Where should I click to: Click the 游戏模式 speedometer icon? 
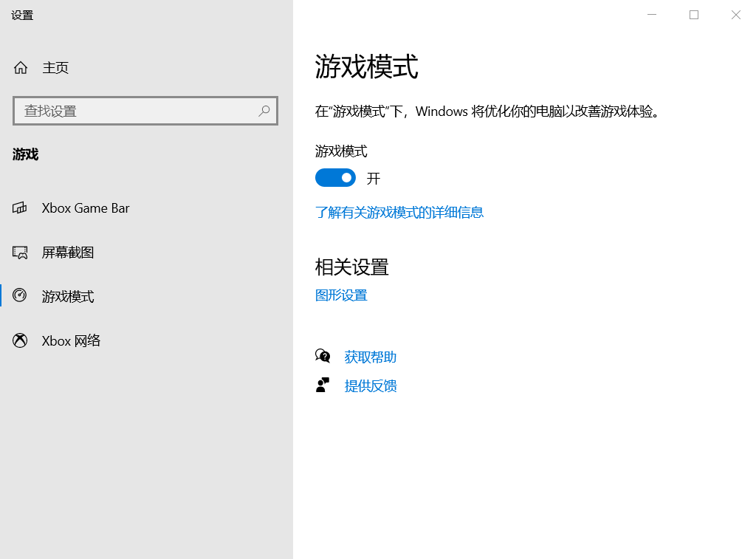(20, 296)
